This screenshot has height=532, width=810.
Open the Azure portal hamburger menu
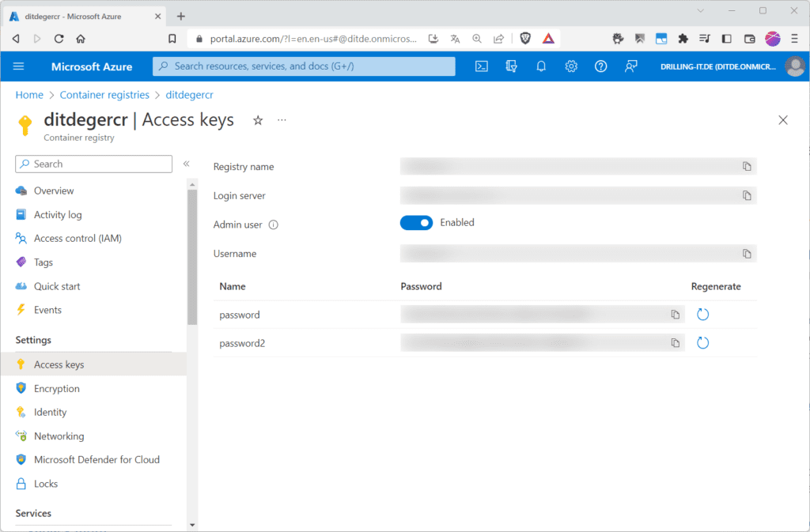(19, 66)
